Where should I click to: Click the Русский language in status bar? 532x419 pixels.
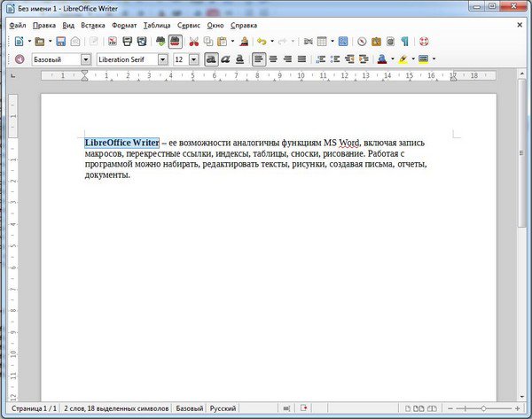pos(223,409)
